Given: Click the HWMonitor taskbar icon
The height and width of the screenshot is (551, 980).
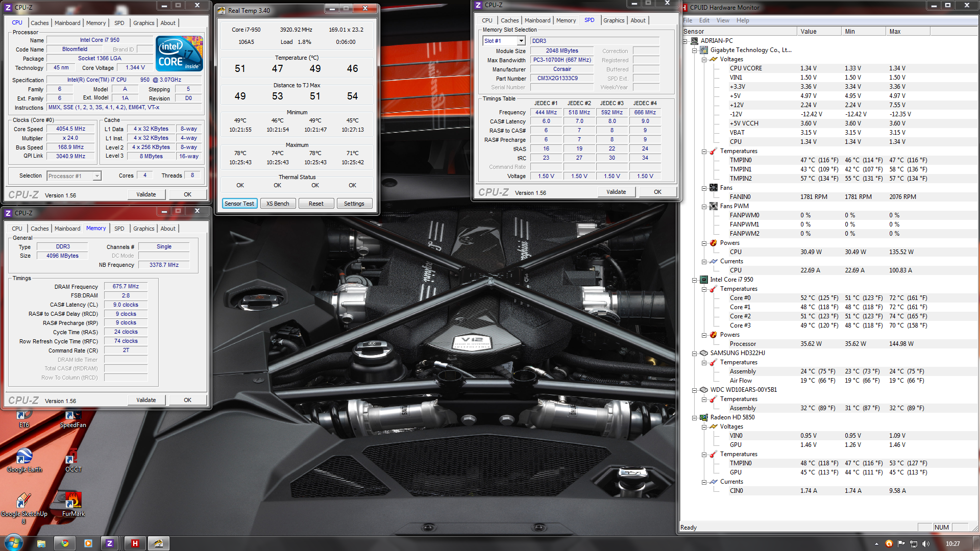Looking at the screenshot, I should point(135,543).
